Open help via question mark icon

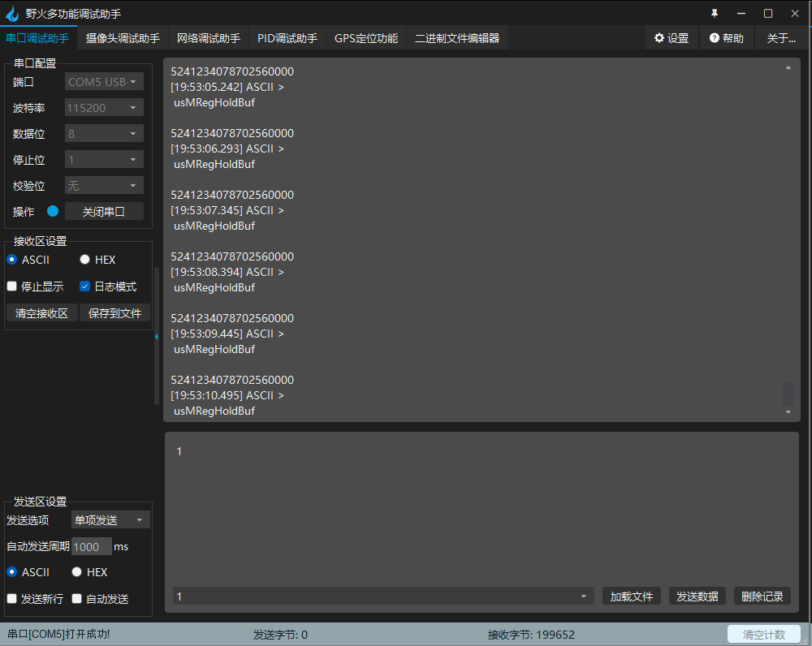[x=714, y=38]
